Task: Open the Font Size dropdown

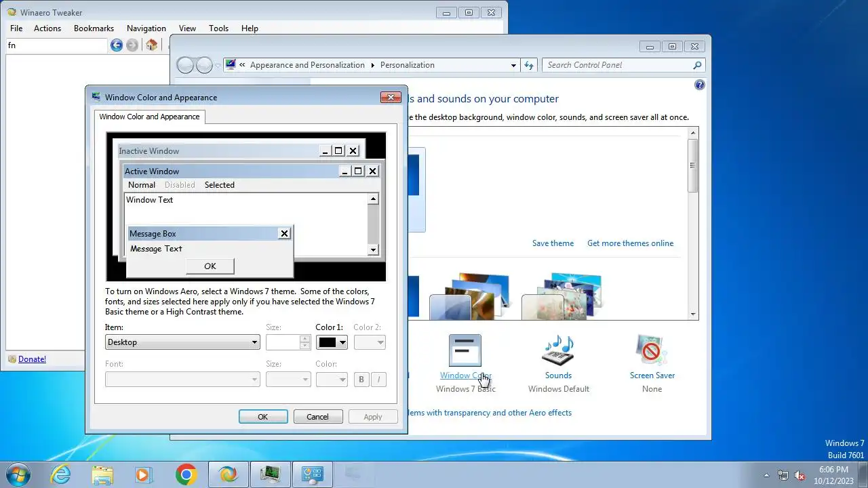Action: pos(288,380)
